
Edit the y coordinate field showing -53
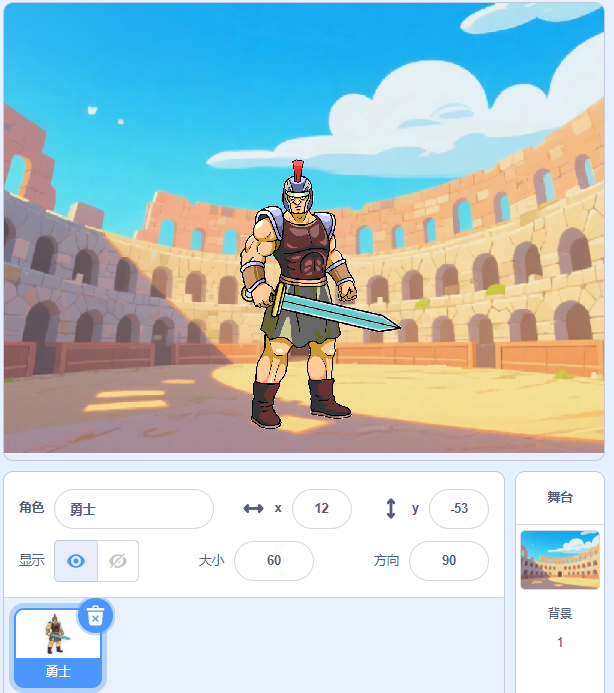[x=459, y=509]
